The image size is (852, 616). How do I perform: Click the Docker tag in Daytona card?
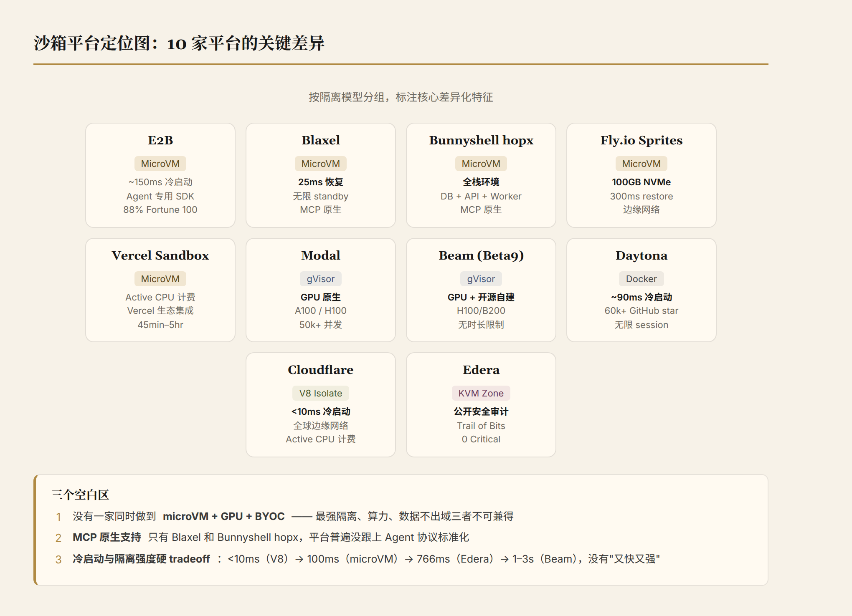[642, 279]
